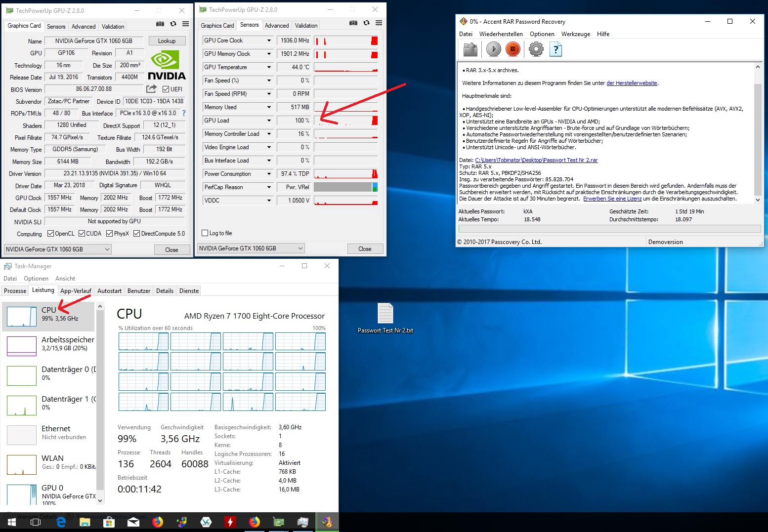Screen dimensions: 768x532
Task: Take screenshot via camera icon in GPU-Z Sensors window
Action: click(x=353, y=23)
